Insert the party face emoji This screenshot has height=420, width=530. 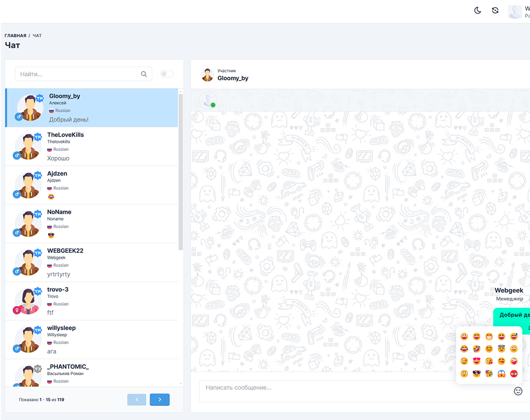[x=489, y=374]
